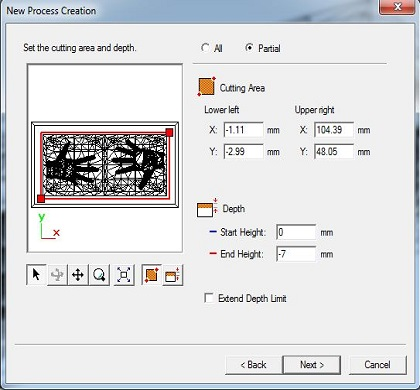Click the Start Height input field
Viewport: 420px width, 390px height.
296,232
